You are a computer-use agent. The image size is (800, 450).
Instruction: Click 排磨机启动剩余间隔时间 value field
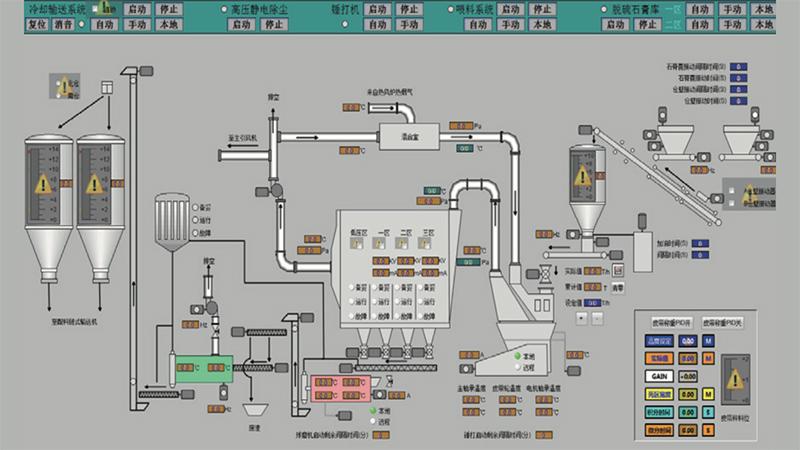tap(381, 435)
